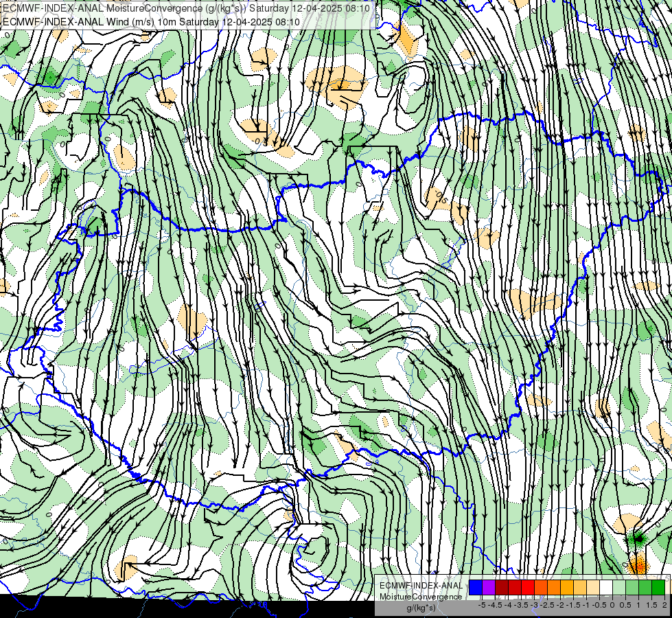The height and width of the screenshot is (618, 672).
Task: Select the maroon swatch between -4 and -3.5
Action: tap(515, 587)
